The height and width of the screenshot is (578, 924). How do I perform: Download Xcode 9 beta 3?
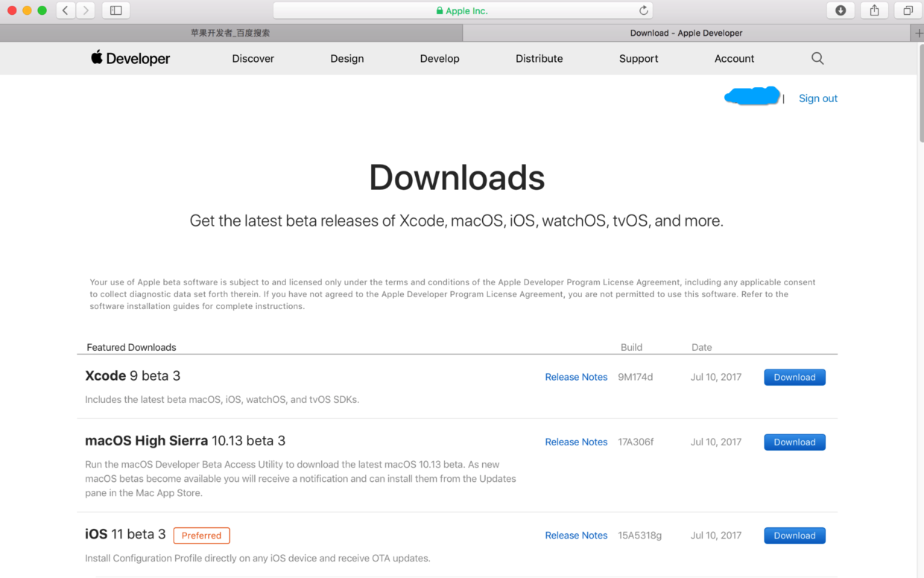pyautogui.click(x=794, y=377)
